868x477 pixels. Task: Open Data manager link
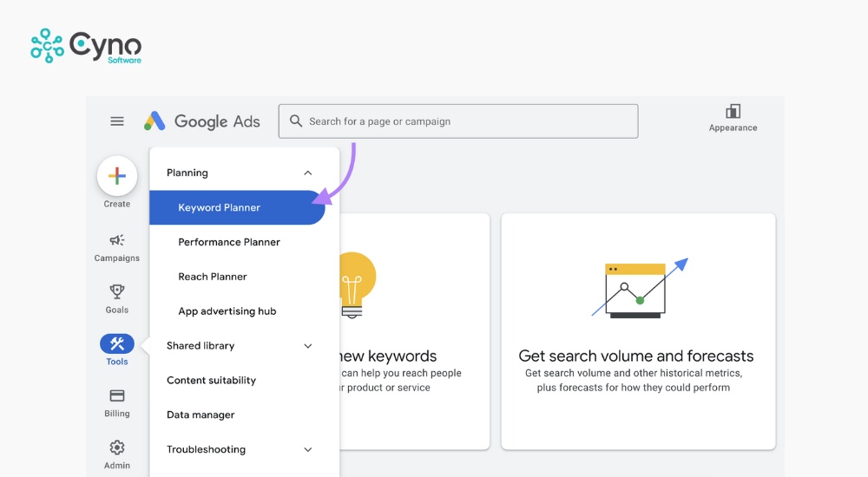pos(201,415)
